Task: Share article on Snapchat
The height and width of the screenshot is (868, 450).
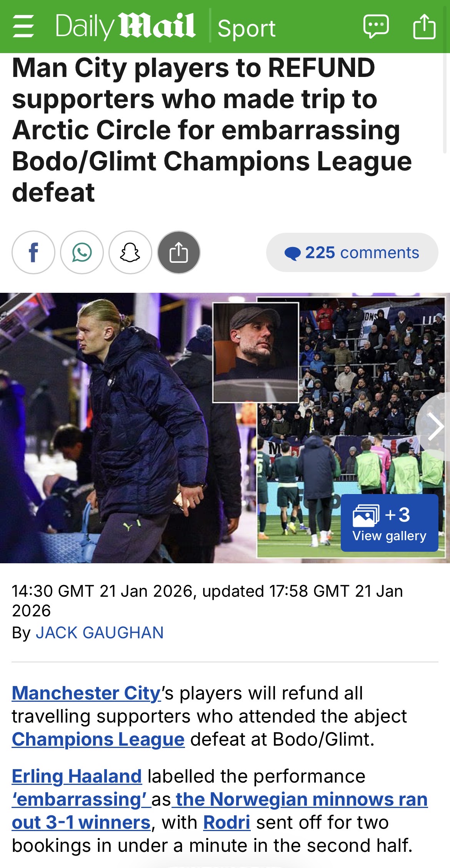Action: pos(130,252)
